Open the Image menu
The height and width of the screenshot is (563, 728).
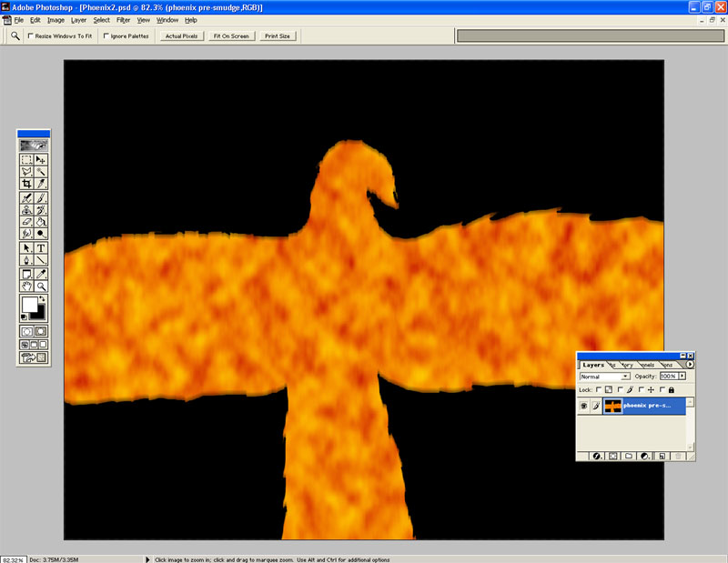[x=56, y=19]
